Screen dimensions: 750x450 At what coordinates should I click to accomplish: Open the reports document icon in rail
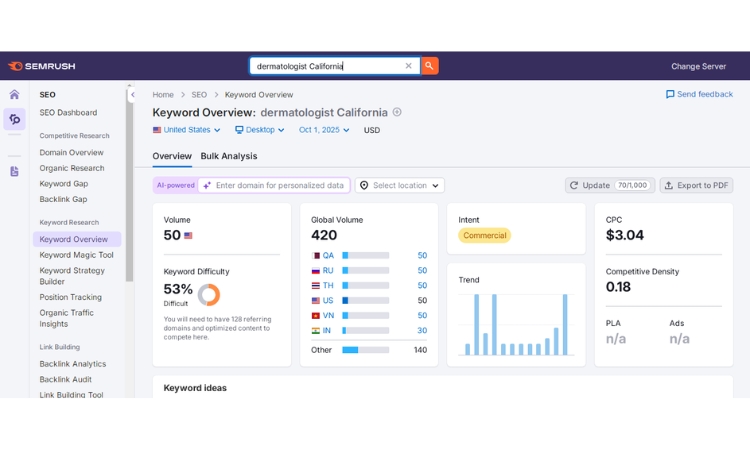[x=14, y=171]
